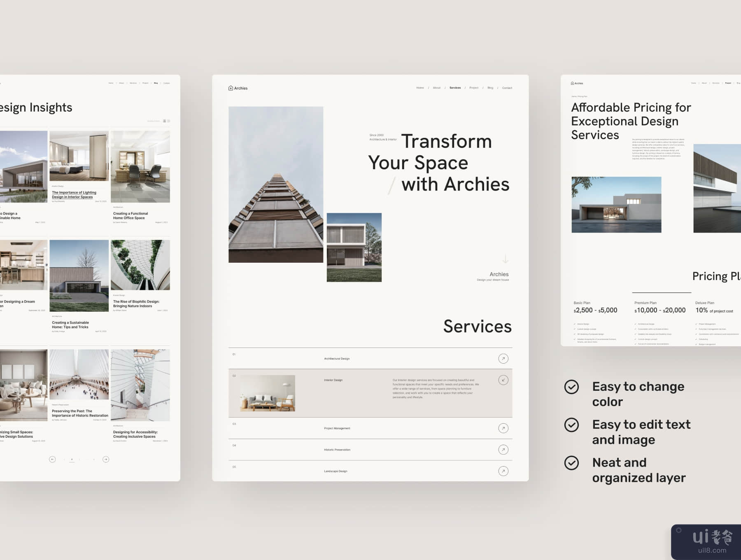Click the arrow icon for Architectural Design
The width and height of the screenshot is (741, 560).
click(x=503, y=359)
